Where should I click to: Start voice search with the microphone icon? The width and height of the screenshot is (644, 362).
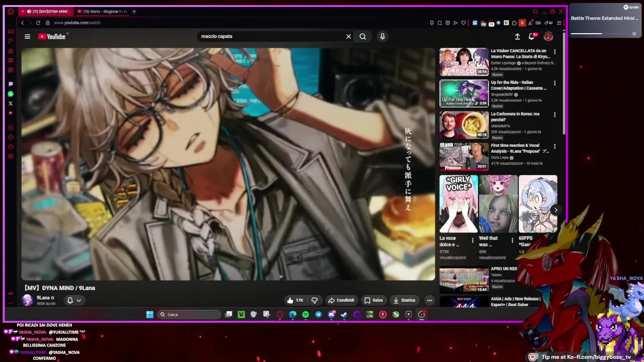(382, 36)
